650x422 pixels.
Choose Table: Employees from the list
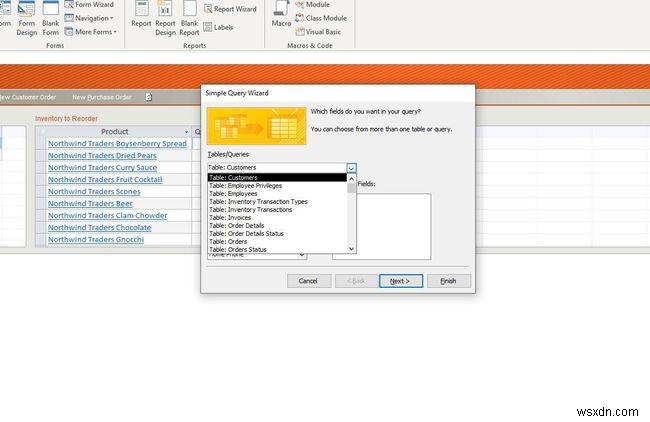pyautogui.click(x=277, y=194)
